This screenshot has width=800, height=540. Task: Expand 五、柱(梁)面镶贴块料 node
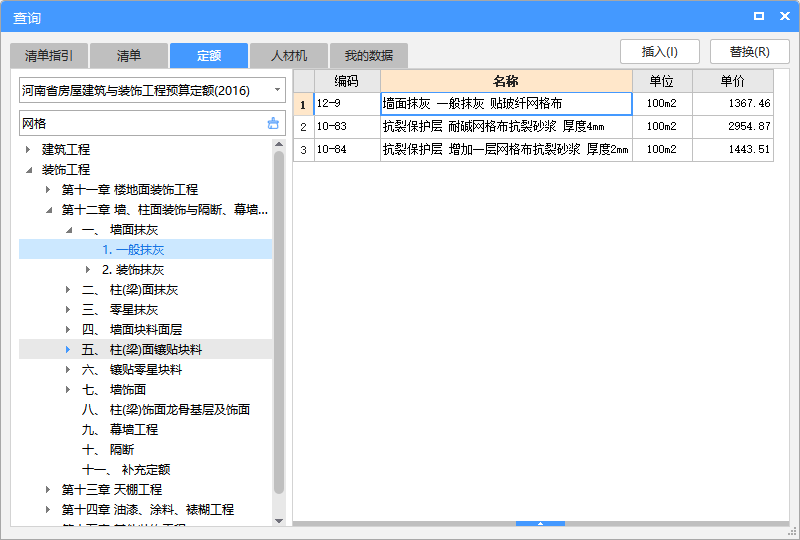click(x=68, y=350)
